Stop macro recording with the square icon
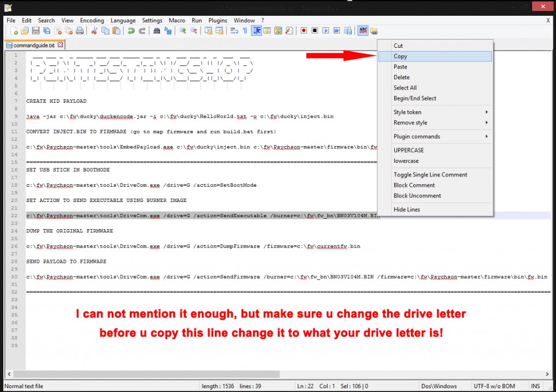The image size is (556, 392). pyautogui.click(x=314, y=31)
